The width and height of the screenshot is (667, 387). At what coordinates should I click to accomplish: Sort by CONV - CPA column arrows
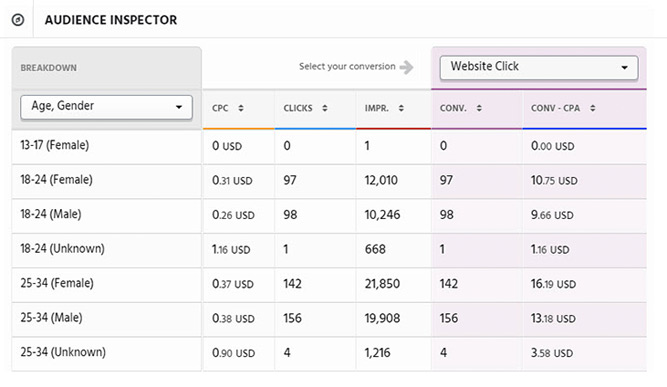click(593, 108)
